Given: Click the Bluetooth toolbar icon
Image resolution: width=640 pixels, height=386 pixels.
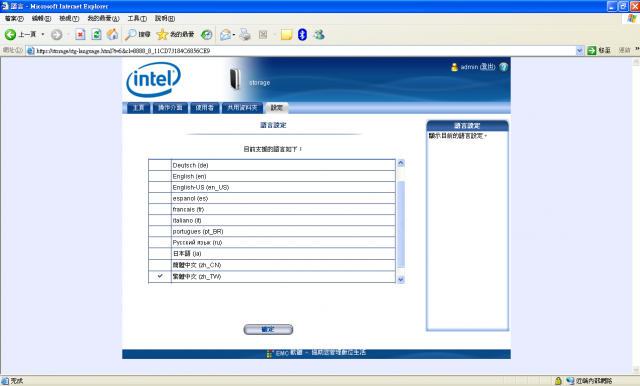Looking at the screenshot, I should pos(302,35).
